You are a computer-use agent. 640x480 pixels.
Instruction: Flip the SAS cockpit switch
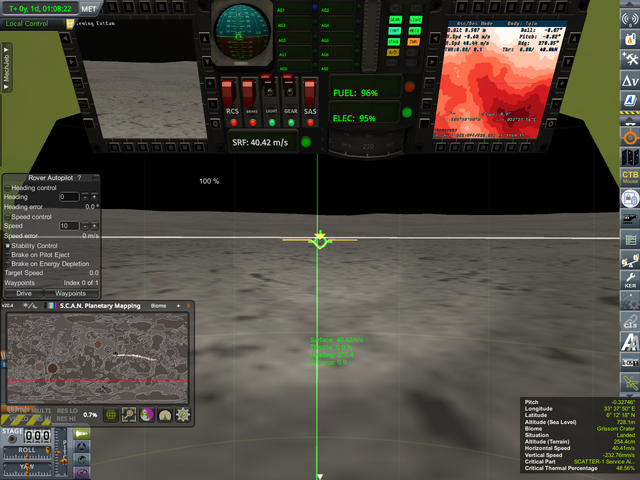[x=310, y=93]
